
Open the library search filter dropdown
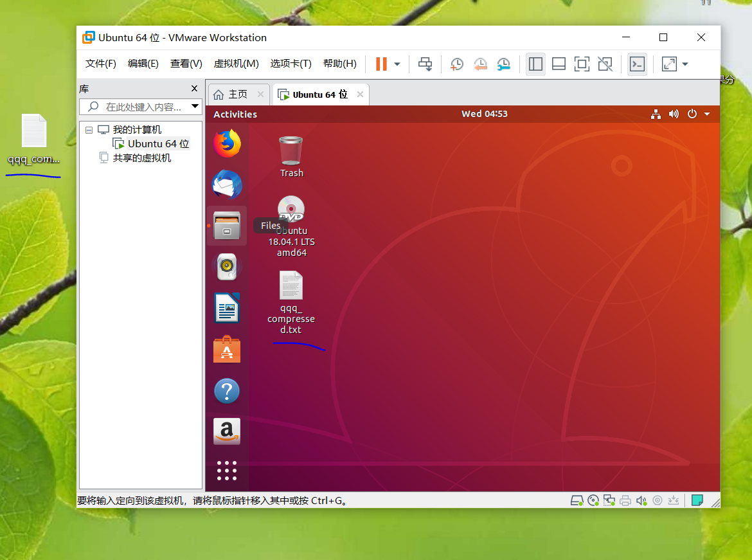pyautogui.click(x=195, y=107)
